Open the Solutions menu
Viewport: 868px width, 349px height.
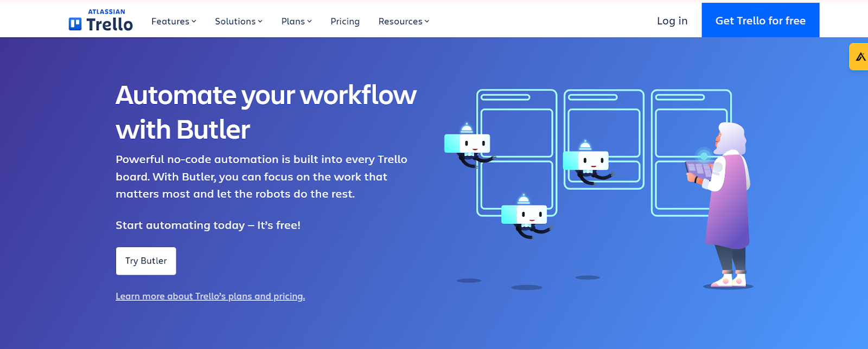point(239,21)
